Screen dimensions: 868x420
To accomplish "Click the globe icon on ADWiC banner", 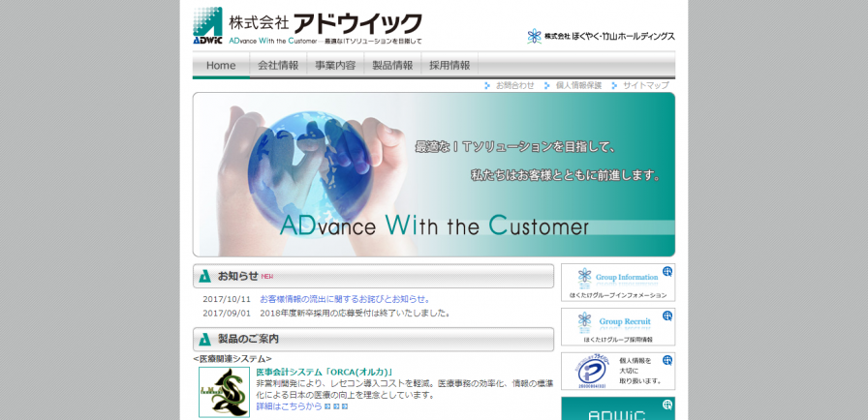I will pyautogui.click(x=667, y=405).
